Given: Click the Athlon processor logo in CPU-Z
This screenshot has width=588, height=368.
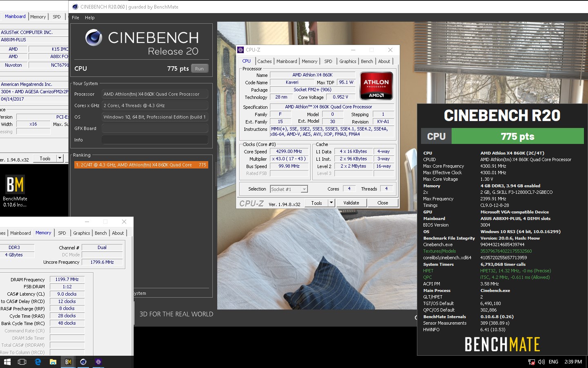Looking at the screenshot, I should pyautogui.click(x=376, y=86).
